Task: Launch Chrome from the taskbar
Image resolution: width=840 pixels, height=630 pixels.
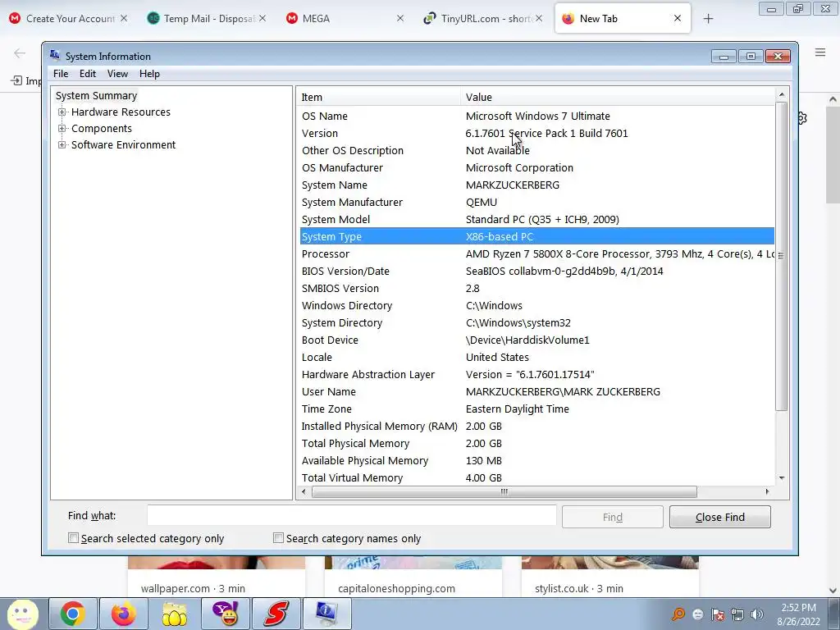Action: (73, 614)
